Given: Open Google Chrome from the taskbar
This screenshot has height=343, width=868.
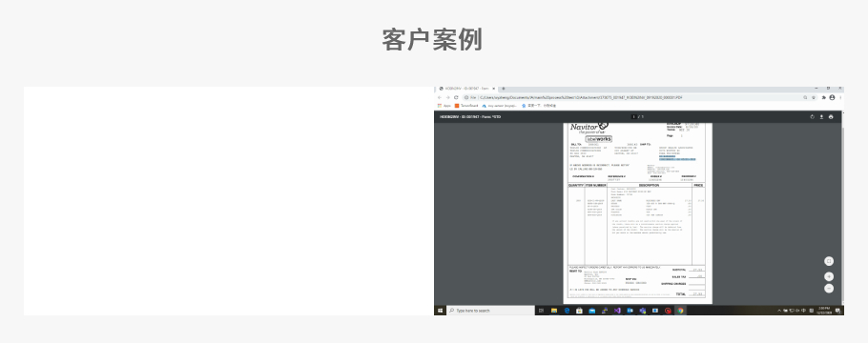Looking at the screenshot, I should (680, 311).
